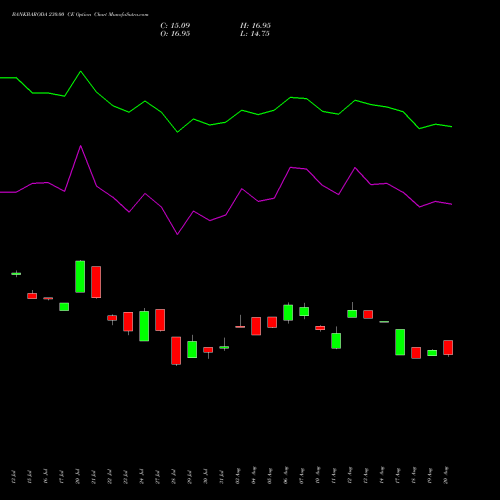Select the green candlestick for 17 Aug
Screen dimensions: 500x500
pos(400,342)
